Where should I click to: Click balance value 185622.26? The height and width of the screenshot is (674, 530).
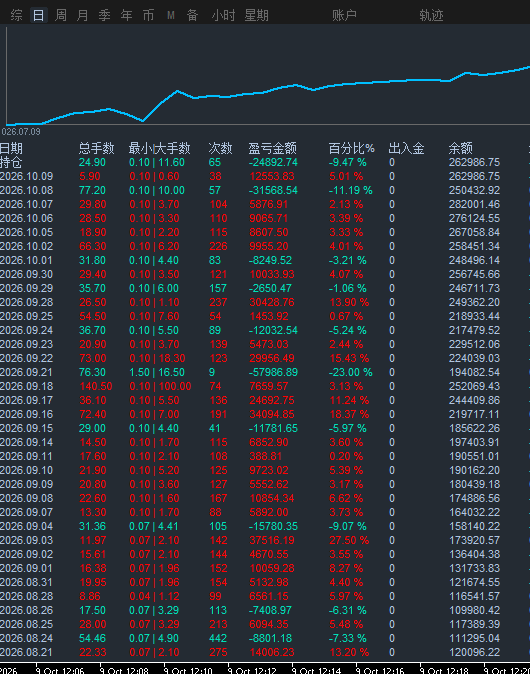(x=475, y=429)
